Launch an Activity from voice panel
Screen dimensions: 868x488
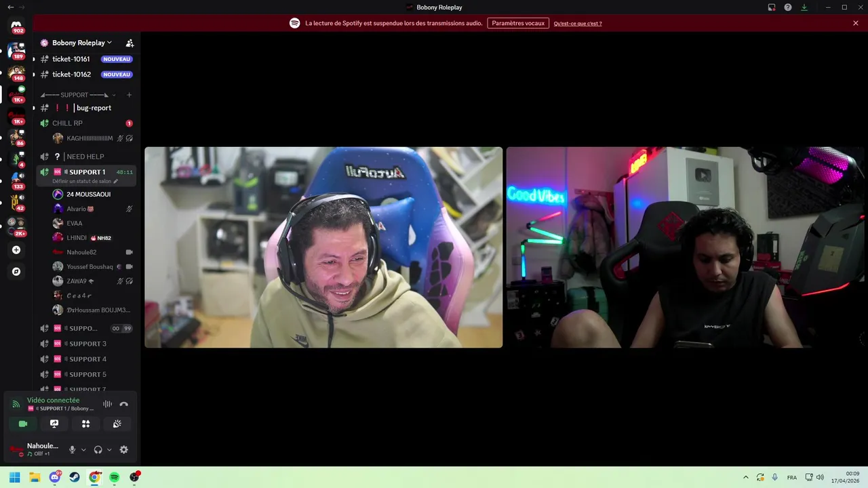pos(85,424)
